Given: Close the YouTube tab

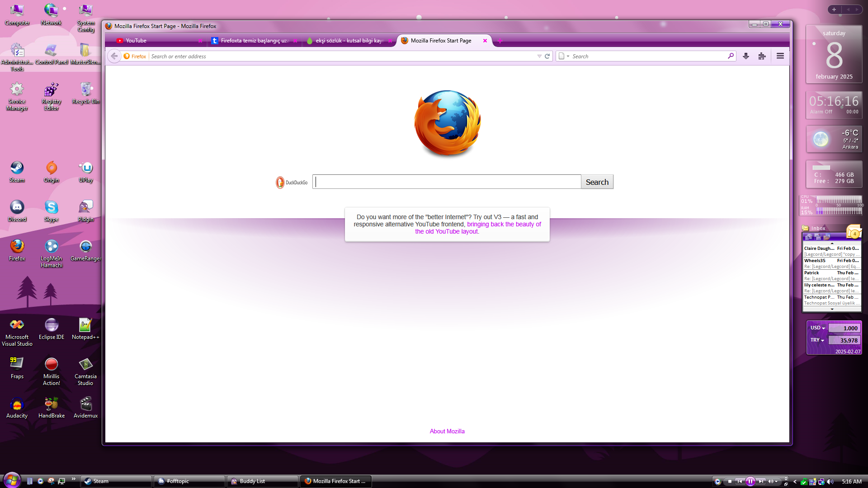Looking at the screenshot, I should coord(200,41).
